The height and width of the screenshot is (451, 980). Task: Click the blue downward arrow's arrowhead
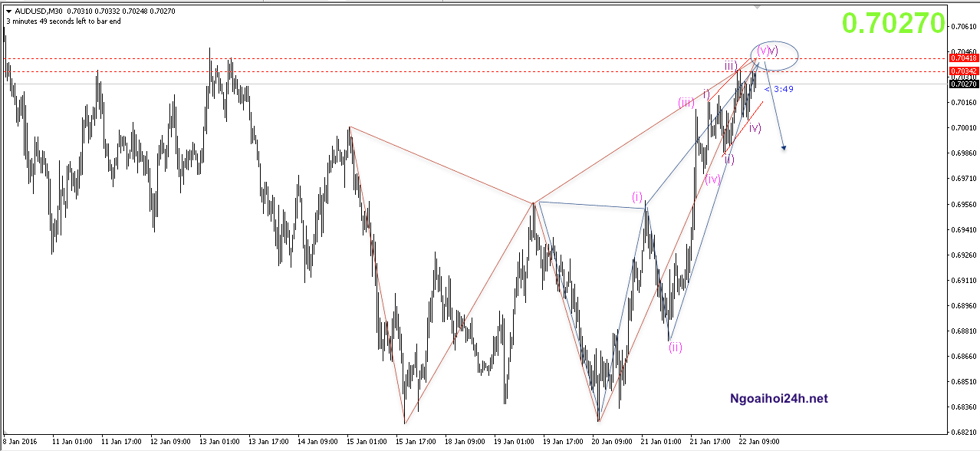coord(784,147)
